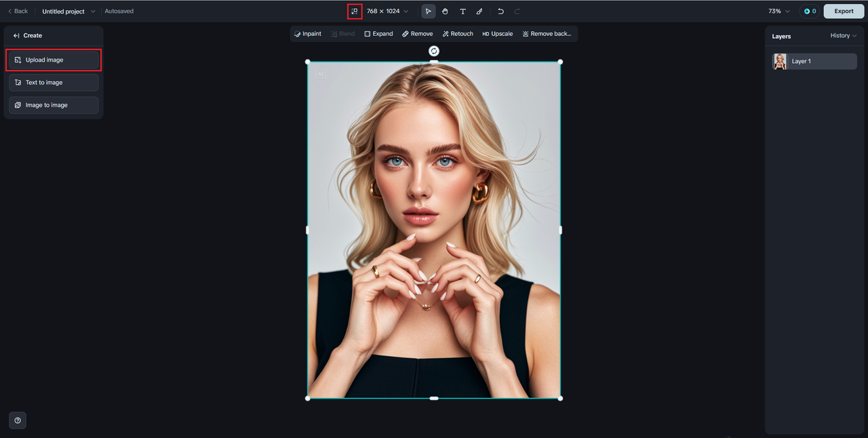Open the 73% zoom level dropdown
The height and width of the screenshot is (438, 868).
coord(779,12)
